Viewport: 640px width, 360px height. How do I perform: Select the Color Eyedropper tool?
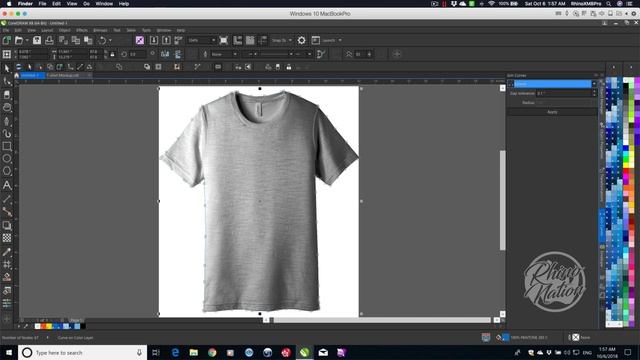coord(7,252)
